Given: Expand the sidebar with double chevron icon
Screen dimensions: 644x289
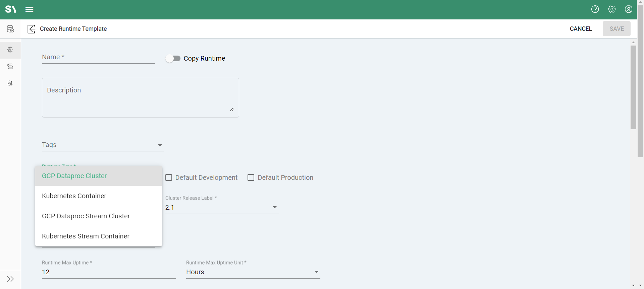Looking at the screenshot, I should [10, 279].
